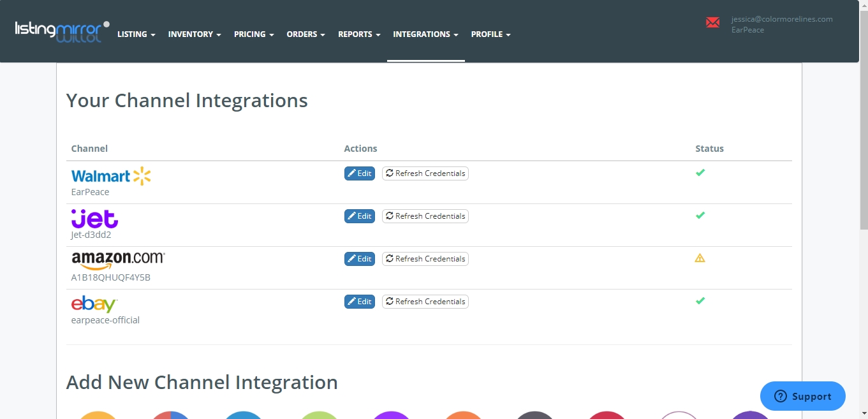Click the Jet channel logo
868x419 pixels.
click(94, 219)
